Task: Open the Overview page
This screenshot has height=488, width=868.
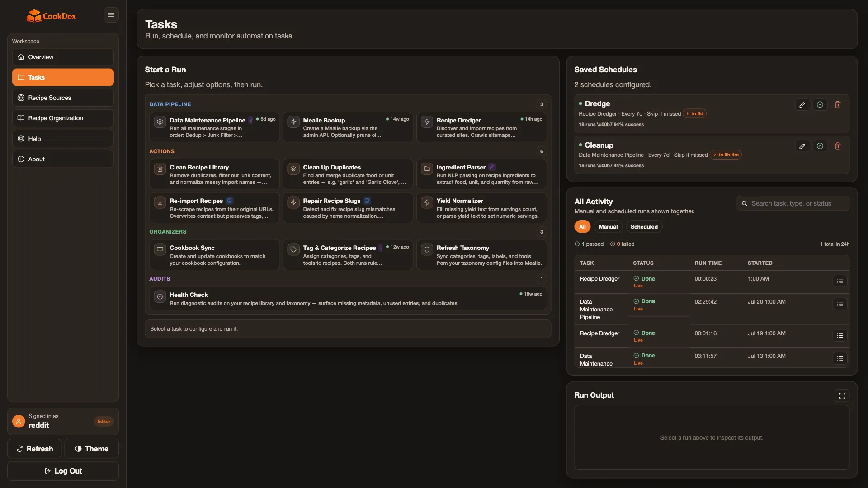Action: tap(63, 57)
